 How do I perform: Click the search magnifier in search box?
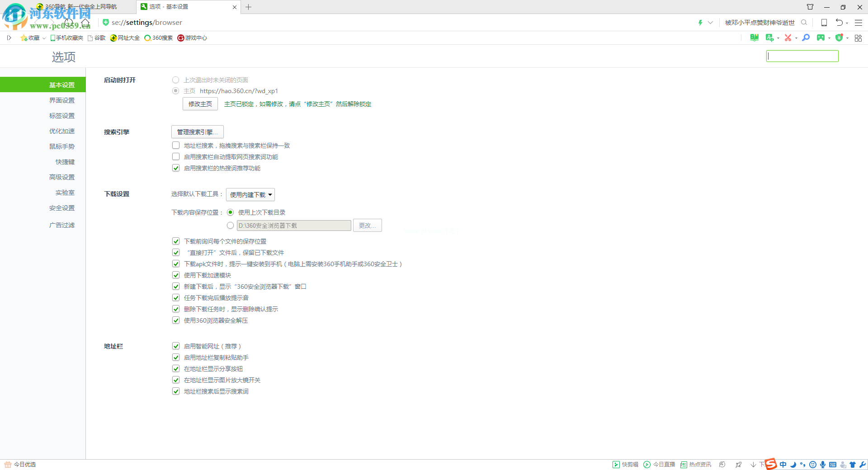coord(804,23)
